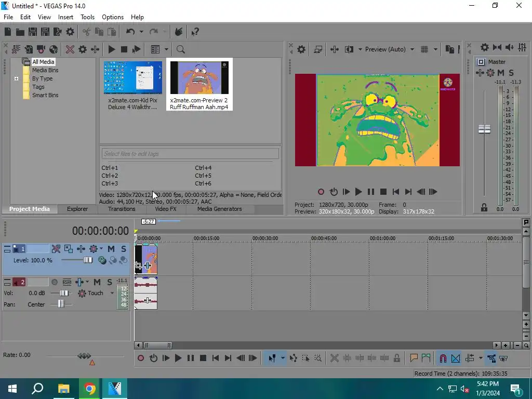The height and width of the screenshot is (399, 532).
Task: Stop playback in the timeline transport bar
Action: point(203,358)
